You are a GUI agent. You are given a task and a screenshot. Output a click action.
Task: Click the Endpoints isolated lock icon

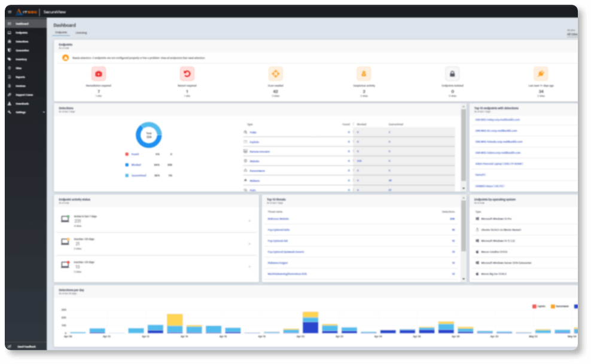coord(452,74)
